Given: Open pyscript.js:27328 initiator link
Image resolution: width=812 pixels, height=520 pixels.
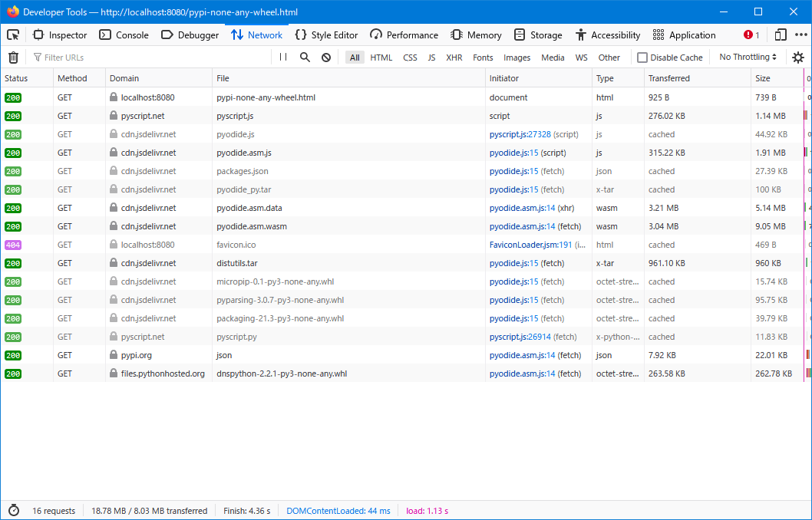Looking at the screenshot, I should click(520, 134).
